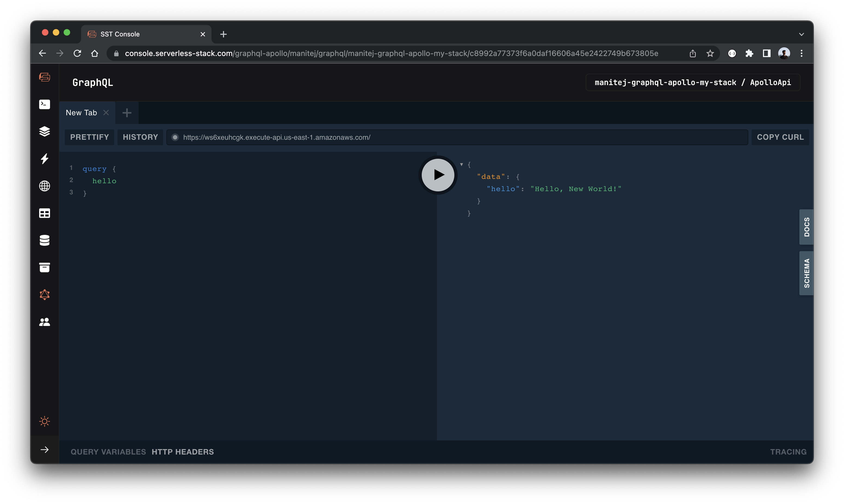844x504 pixels.
Task: Open the API section using globe icon
Action: pyautogui.click(x=44, y=186)
